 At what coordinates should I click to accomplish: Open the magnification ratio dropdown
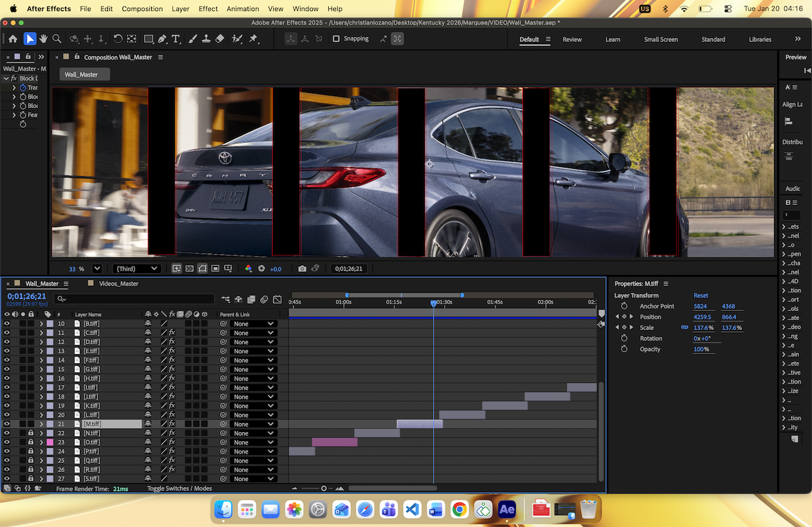click(98, 268)
